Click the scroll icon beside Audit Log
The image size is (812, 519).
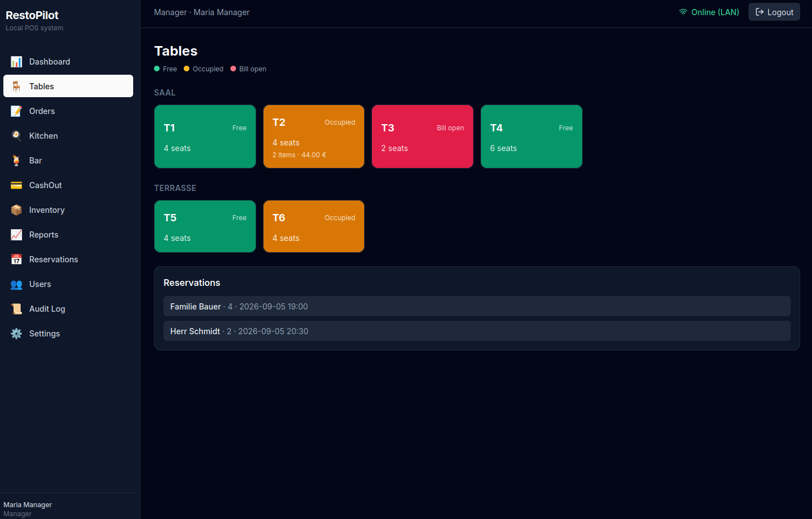(x=16, y=309)
